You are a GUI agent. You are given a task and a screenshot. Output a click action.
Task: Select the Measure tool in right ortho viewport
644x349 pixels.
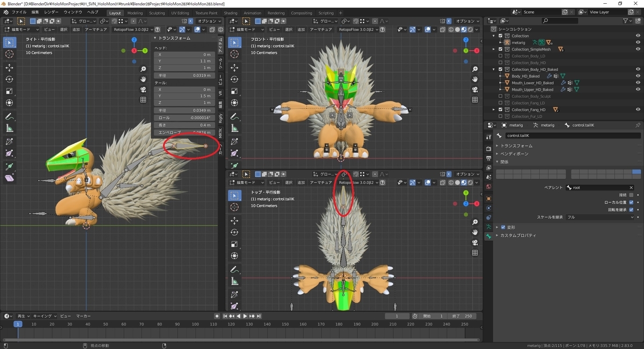[9, 128]
